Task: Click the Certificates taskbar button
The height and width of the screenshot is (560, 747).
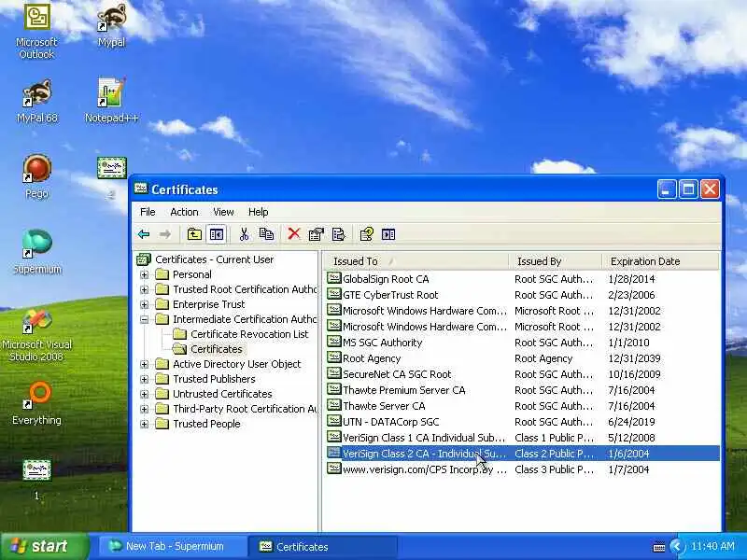Action: [x=323, y=547]
